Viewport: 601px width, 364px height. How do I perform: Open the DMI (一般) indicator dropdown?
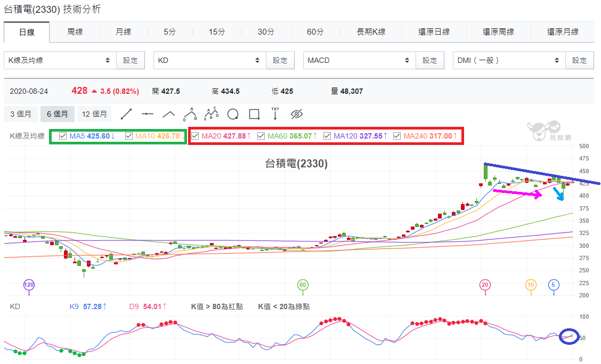pos(509,60)
